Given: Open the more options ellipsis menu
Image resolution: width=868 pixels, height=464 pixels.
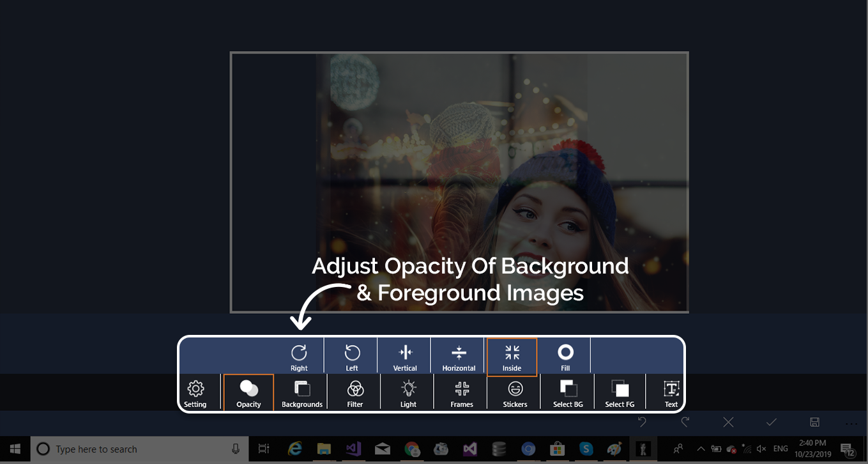Looking at the screenshot, I should tap(851, 423).
